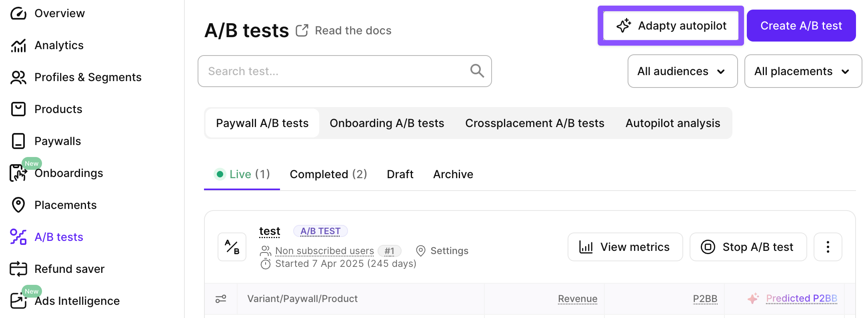Image resolution: width=868 pixels, height=318 pixels.
Task: Open the Read the docs link
Action: [x=353, y=30]
